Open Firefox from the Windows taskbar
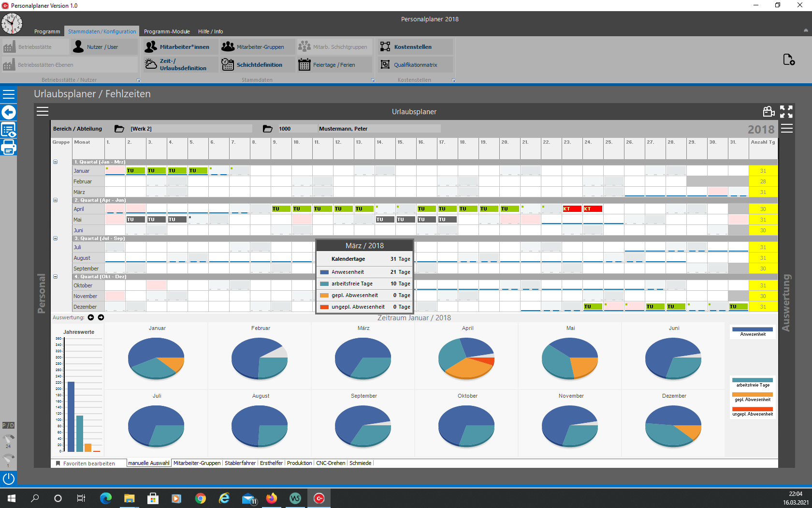The image size is (812, 508). click(x=272, y=498)
